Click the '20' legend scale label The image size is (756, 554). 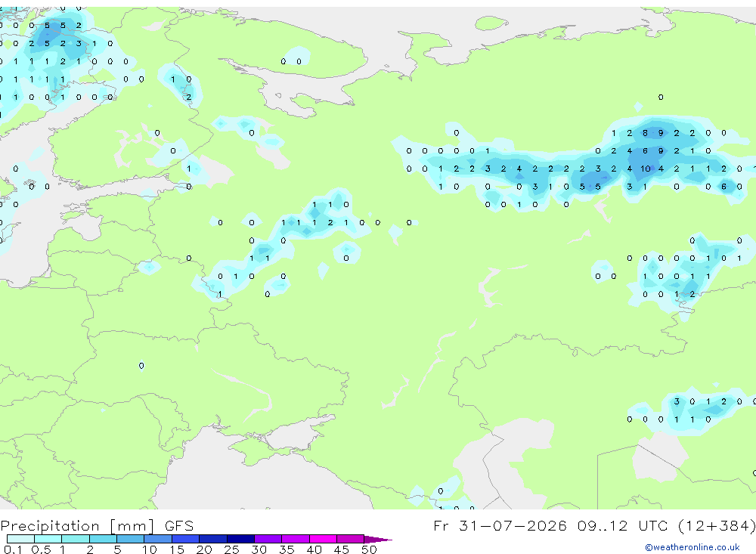pyautogui.click(x=204, y=549)
